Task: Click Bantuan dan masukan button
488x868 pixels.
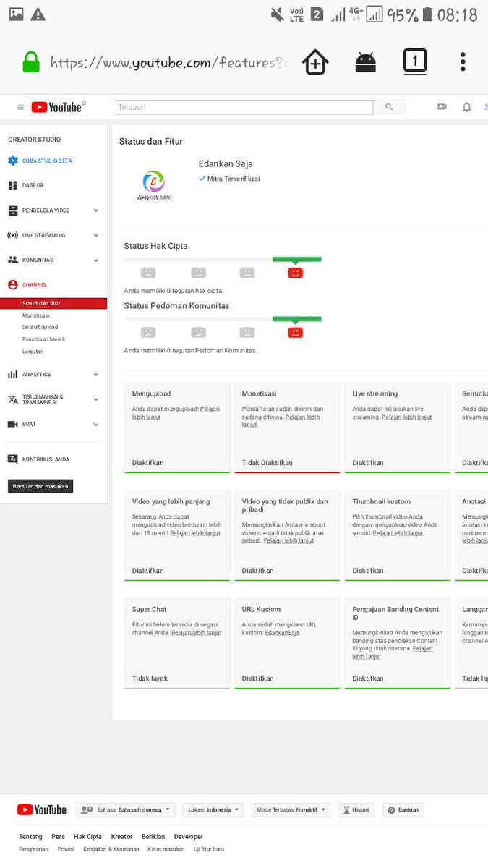Action: point(40,487)
